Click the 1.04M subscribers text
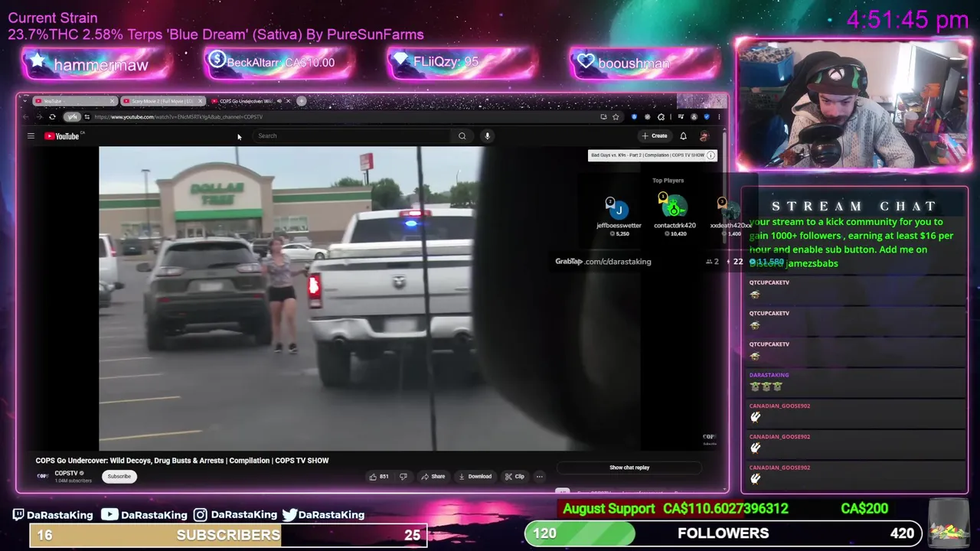 coord(73,481)
